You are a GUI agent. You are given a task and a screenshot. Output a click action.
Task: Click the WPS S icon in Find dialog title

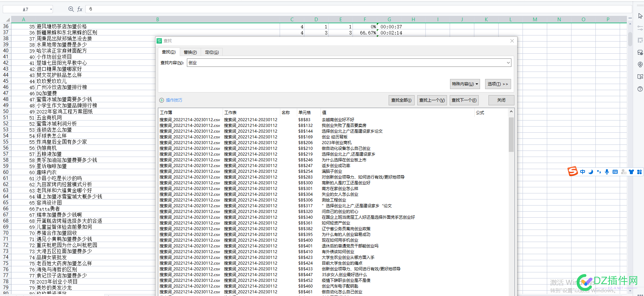[159, 41]
